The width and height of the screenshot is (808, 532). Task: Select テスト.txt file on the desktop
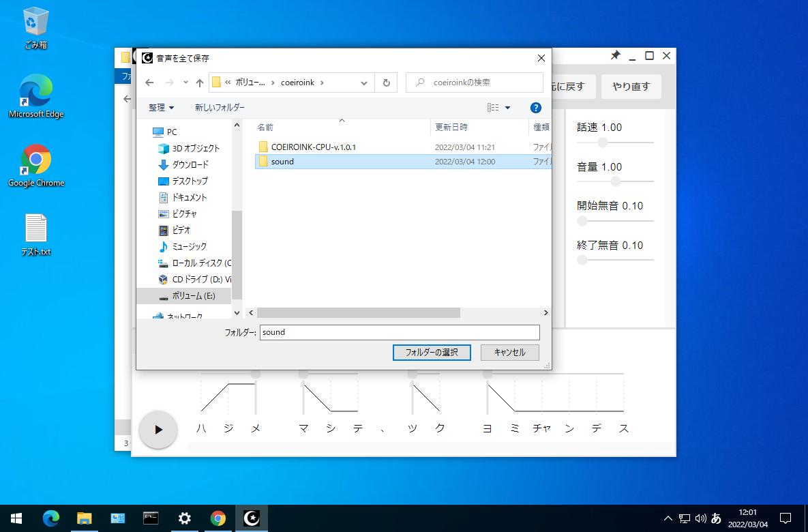pyautogui.click(x=36, y=235)
